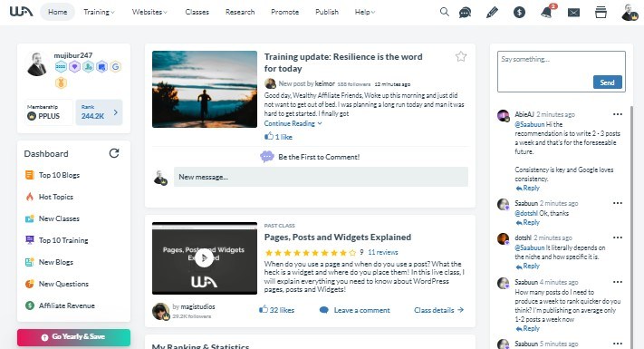This screenshot has height=349, width=644.
Task: Open the 11 reviews link
Action: tap(383, 252)
